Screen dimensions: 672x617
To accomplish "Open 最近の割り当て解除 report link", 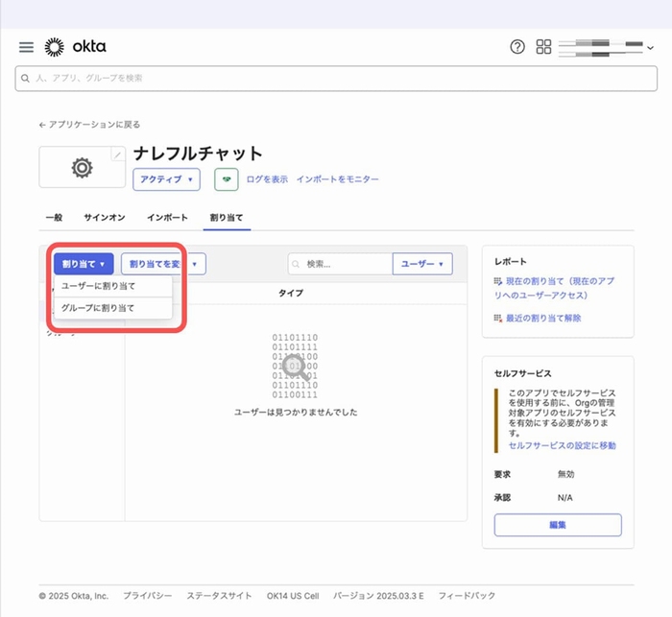I will click(x=543, y=319).
